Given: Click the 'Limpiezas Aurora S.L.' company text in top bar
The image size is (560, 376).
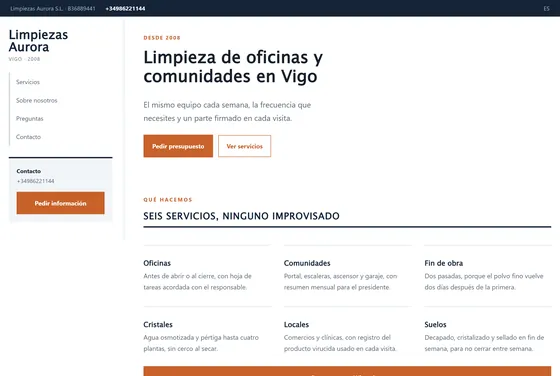Looking at the screenshot, I should [36, 9].
